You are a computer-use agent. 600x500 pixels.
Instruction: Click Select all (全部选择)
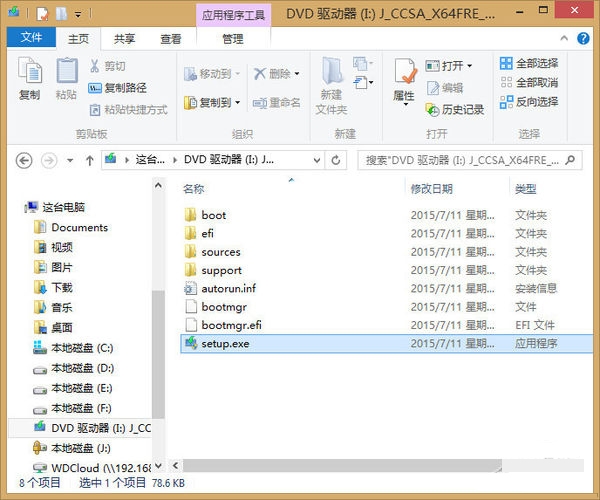pyautogui.click(x=529, y=63)
